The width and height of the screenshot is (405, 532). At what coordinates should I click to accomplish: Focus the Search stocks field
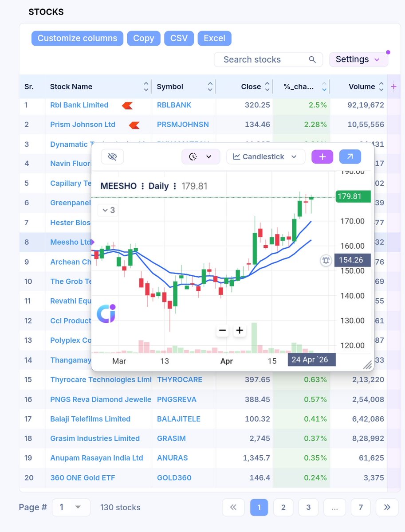point(268,59)
